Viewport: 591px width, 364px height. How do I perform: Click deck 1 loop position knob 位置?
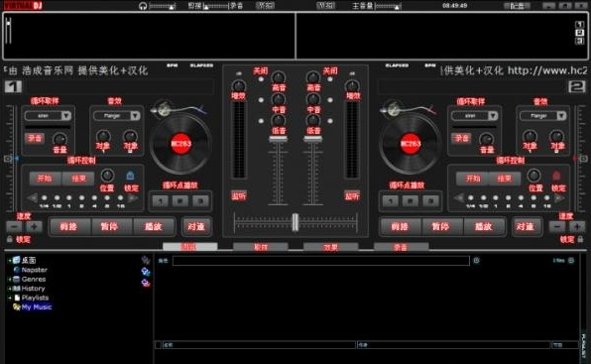[107, 176]
